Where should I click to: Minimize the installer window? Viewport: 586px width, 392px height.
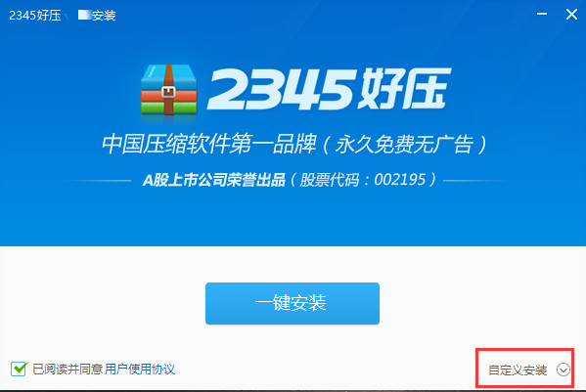point(542,15)
